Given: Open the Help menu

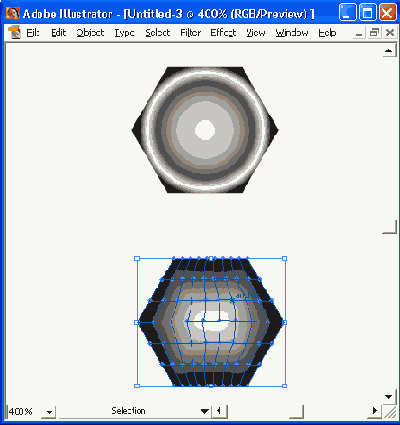Looking at the screenshot, I should click(x=327, y=33).
